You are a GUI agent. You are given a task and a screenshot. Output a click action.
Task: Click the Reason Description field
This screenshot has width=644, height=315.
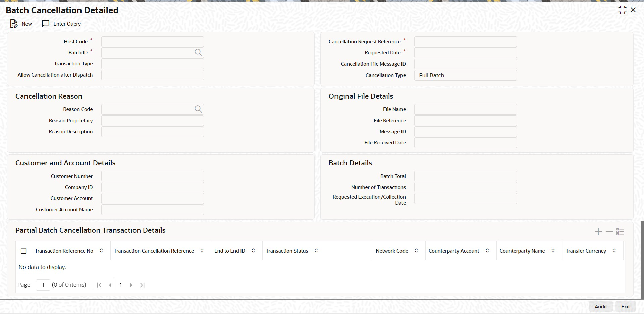153,132
